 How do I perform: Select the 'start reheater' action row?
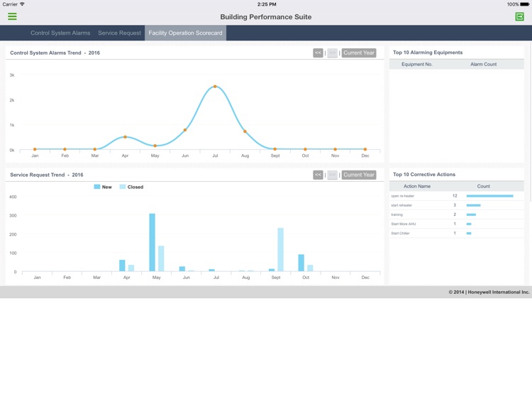457,205
